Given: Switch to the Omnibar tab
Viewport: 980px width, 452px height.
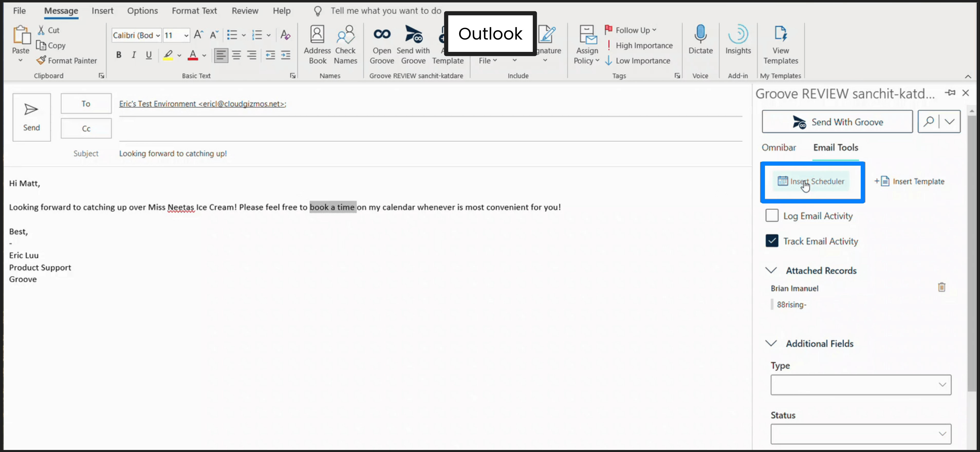Looking at the screenshot, I should click(x=778, y=147).
